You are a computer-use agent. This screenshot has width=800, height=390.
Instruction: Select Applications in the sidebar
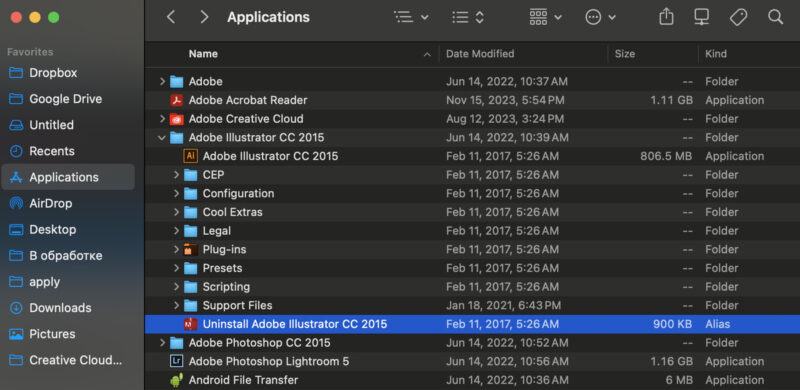(x=68, y=177)
